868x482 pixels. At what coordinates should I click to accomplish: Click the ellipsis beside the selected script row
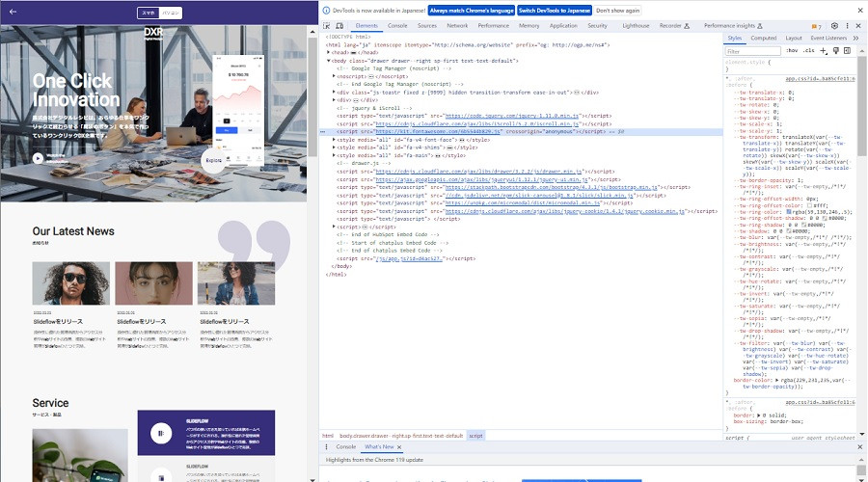[x=323, y=132]
